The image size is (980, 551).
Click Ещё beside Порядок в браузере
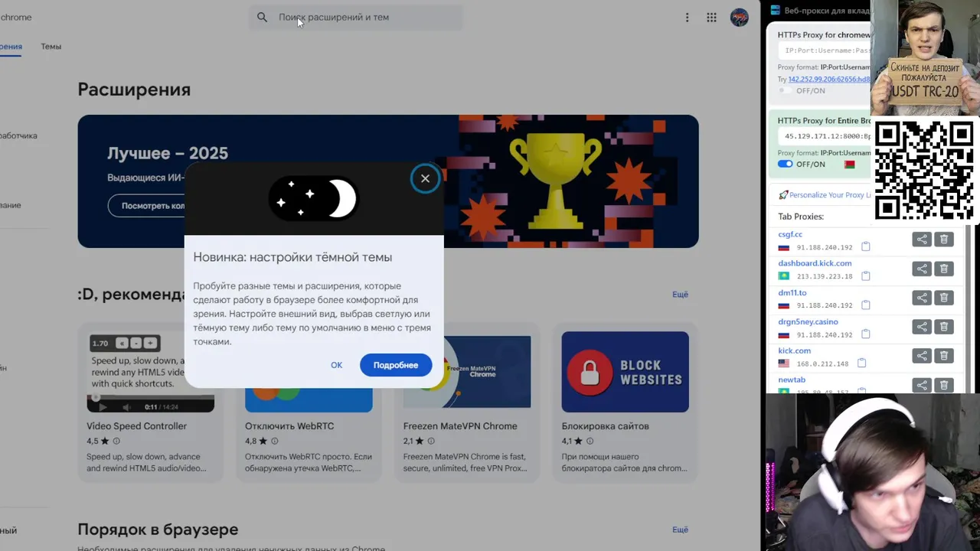(680, 530)
